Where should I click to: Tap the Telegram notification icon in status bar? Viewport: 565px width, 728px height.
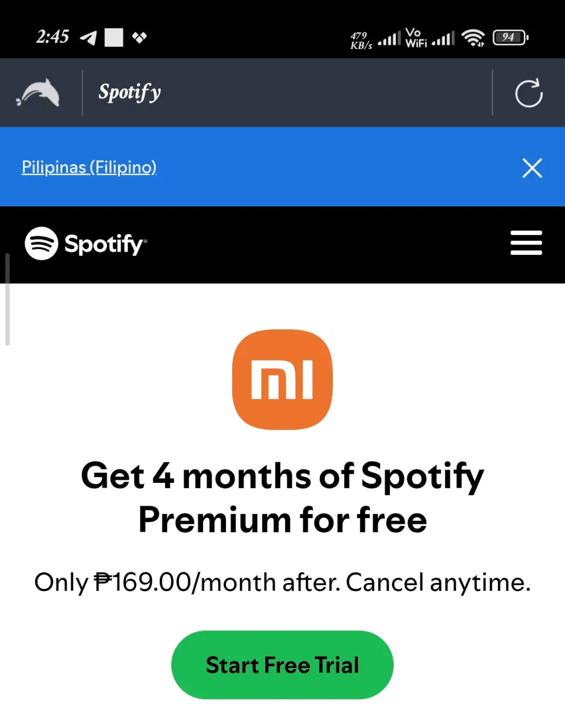[x=88, y=38]
